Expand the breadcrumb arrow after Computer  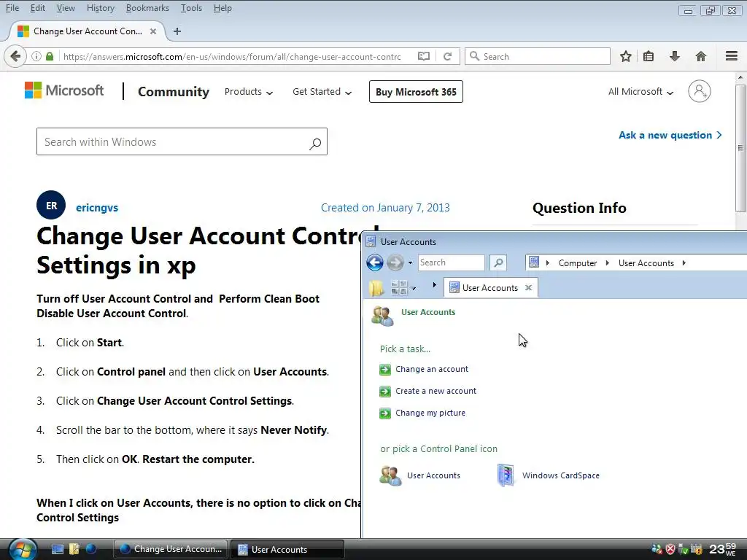point(608,262)
